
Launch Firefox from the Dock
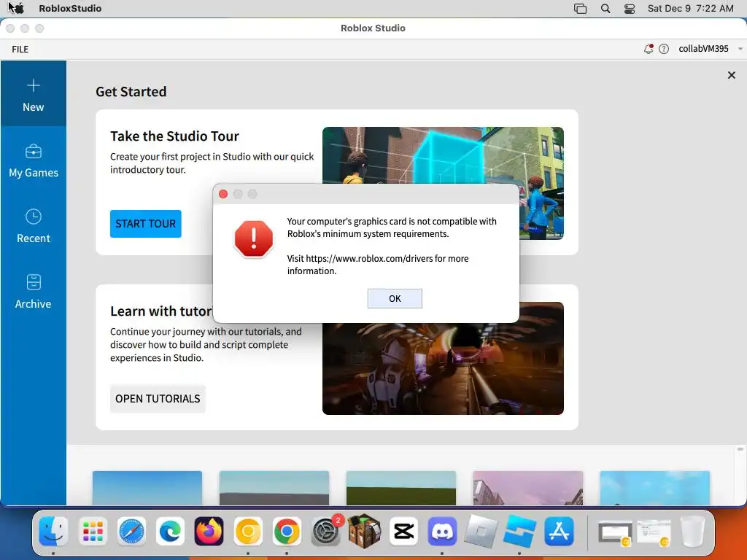click(209, 531)
